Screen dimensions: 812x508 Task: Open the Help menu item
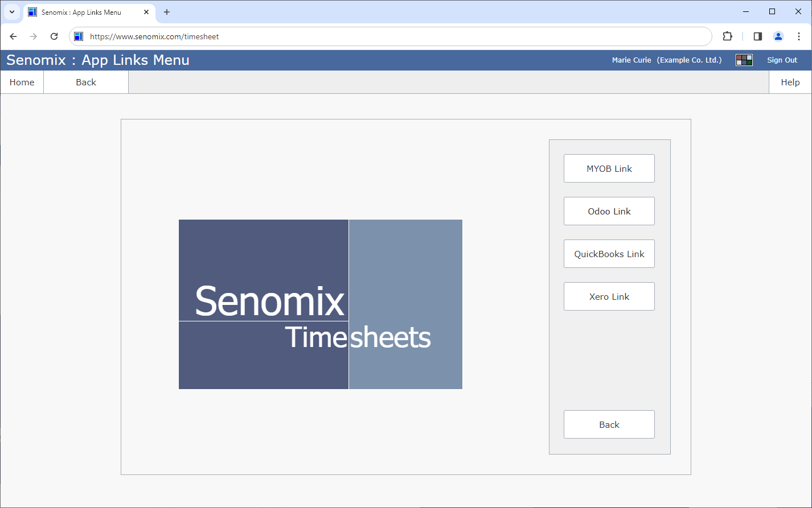(790, 82)
